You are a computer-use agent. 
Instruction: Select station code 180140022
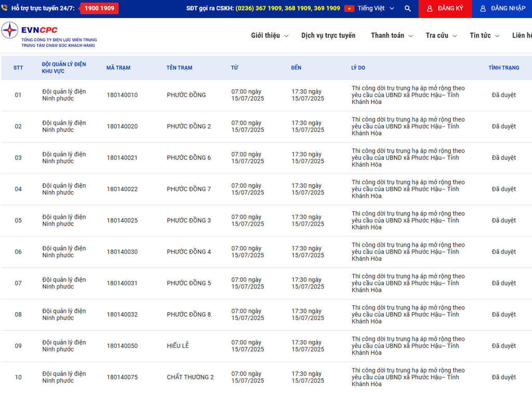coord(122,189)
